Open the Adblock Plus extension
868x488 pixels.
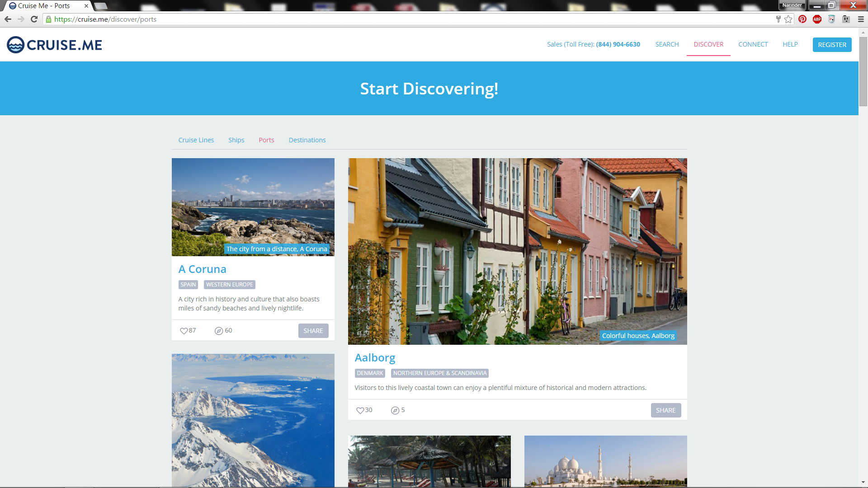coord(817,19)
